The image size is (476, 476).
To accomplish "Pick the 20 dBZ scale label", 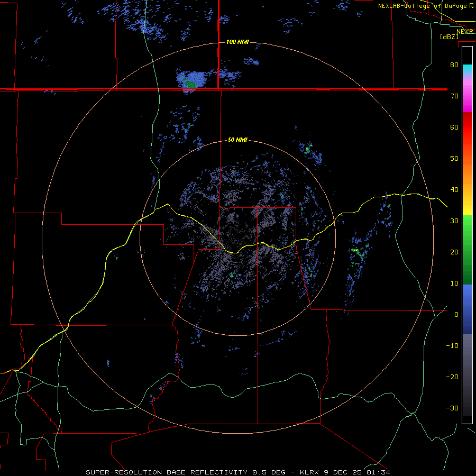I will pyautogui.click(x=454, y=252).
